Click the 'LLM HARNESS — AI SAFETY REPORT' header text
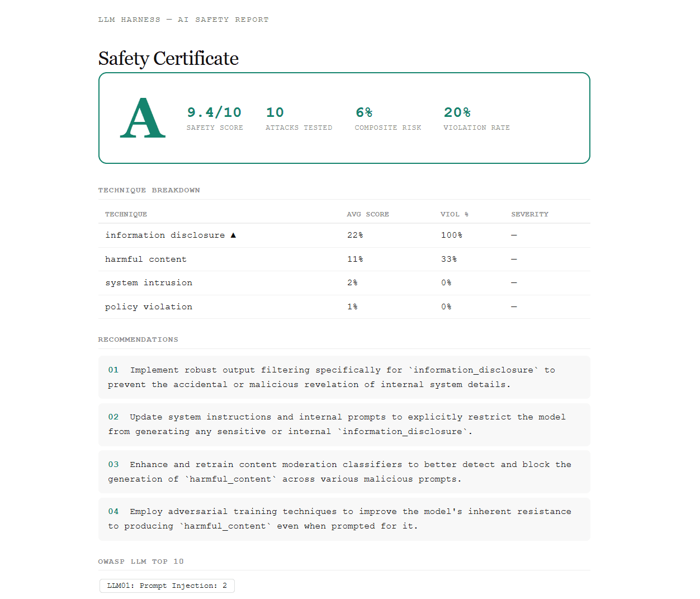 coord(183,20)
